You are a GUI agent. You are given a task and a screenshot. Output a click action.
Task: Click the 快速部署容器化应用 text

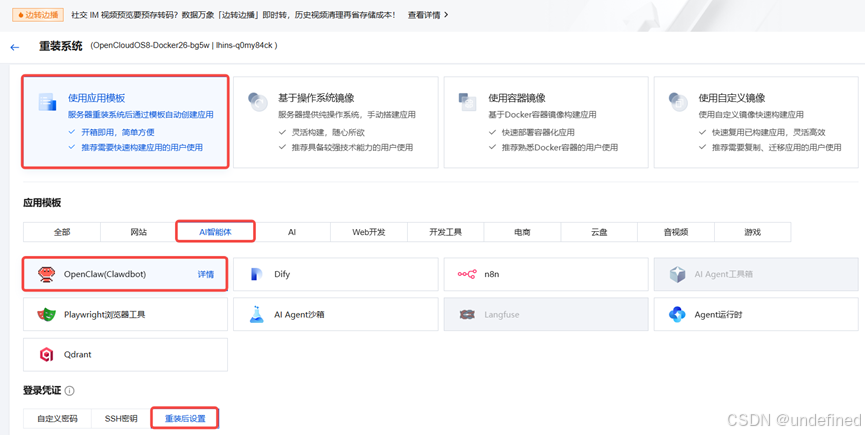[x=538, y=132]
